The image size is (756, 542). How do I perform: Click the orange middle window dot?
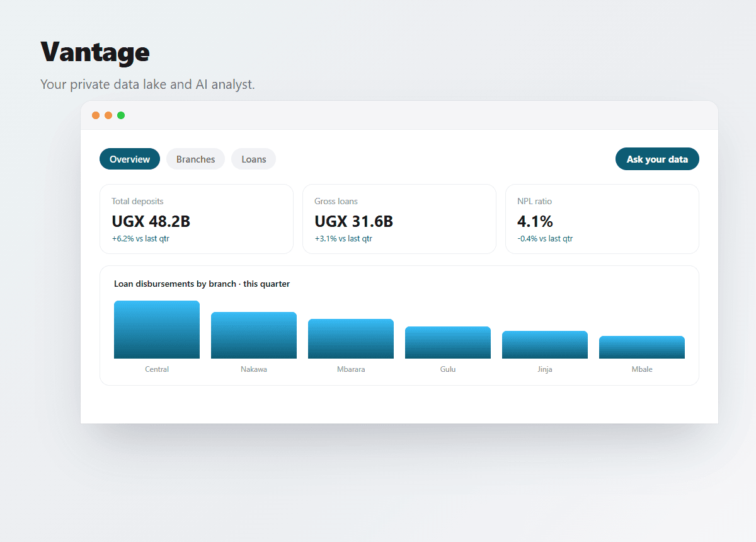(x=108, y=115)
